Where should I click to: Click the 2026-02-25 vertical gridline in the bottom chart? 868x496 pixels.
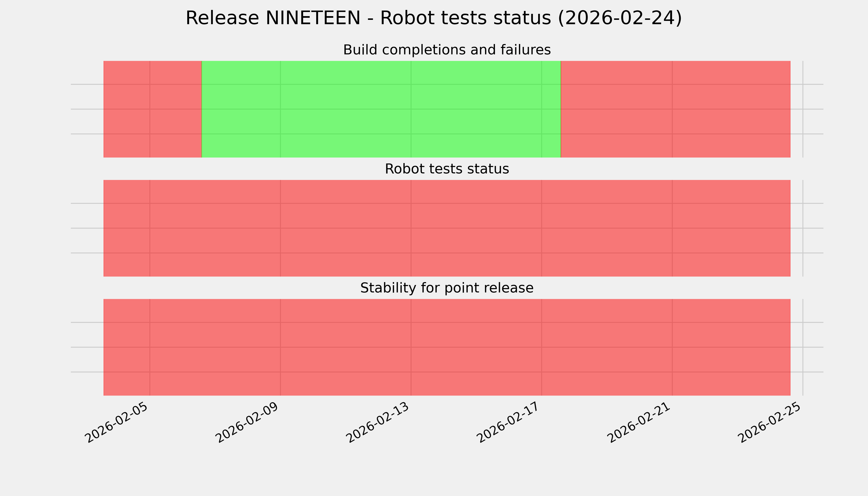tap(803, 347)
